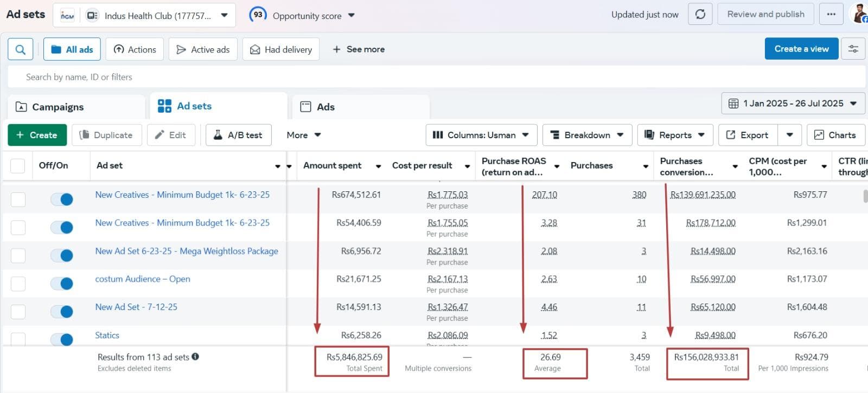Image resolution: width=868 pixels, height=393 pixels.
Task: Click the Create a view button
Action: point(801,49)
